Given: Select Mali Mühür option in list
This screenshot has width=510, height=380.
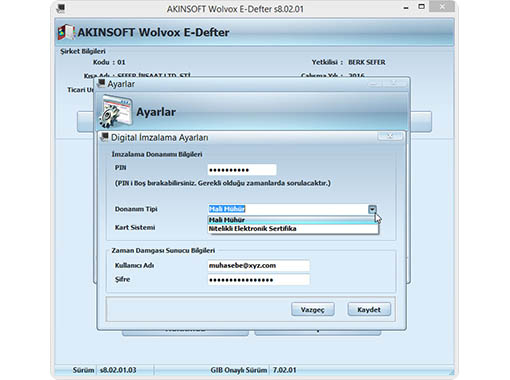Looking at the screenshot, I should pyautogui.click(x=293, y=220).
